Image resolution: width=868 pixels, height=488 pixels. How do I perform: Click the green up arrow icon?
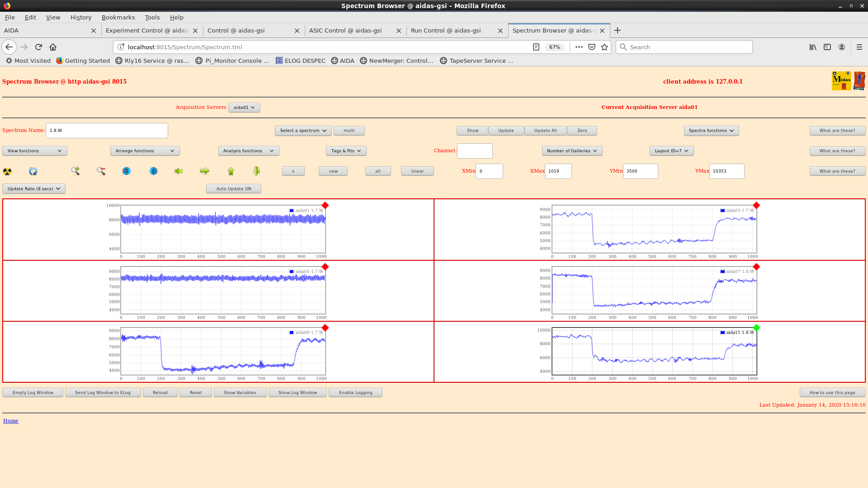(x=231, y=171)
